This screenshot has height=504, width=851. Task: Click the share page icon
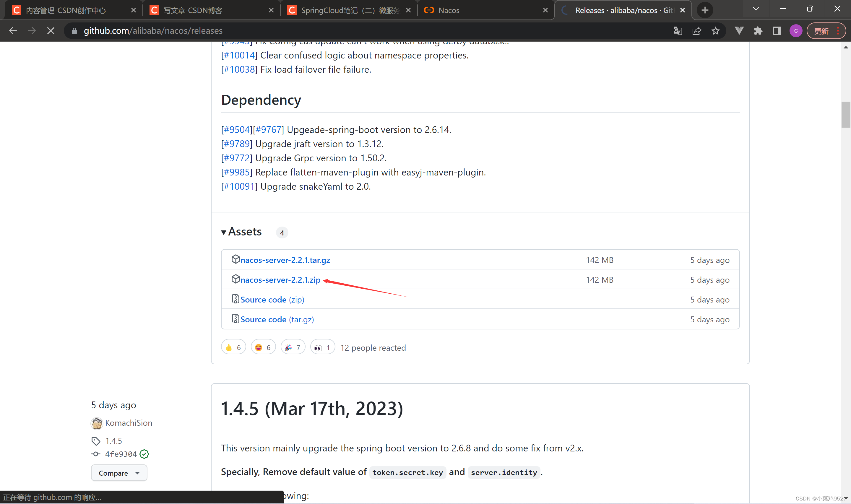click(696, 31)
